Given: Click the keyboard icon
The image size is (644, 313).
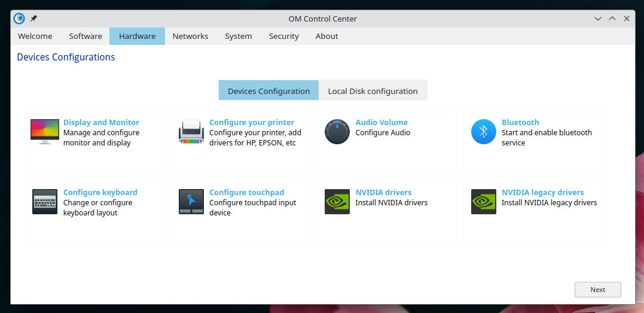Looking at the screenshot, I should tap(45, 202).
